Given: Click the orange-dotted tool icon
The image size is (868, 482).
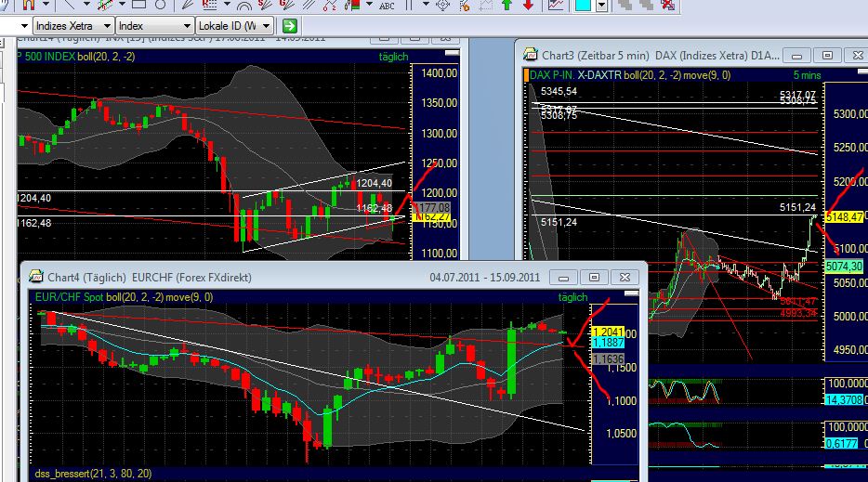Looking at the screenshot, I should pos(464,5).
